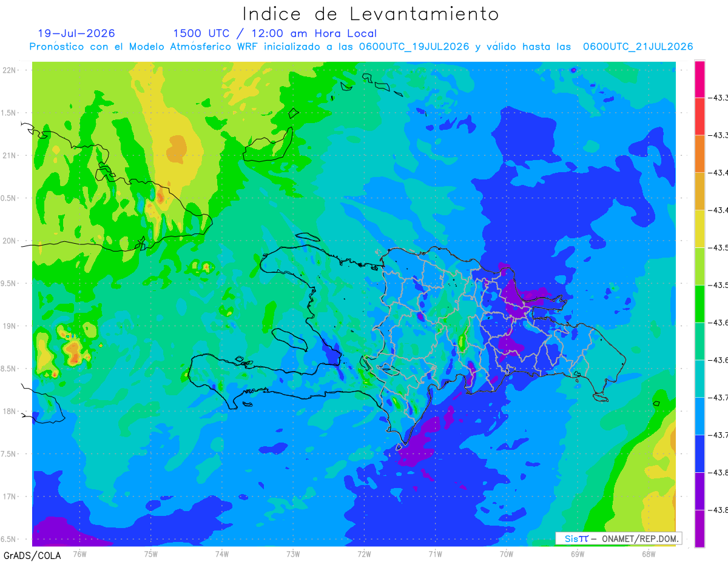Click the '69W' longitude label
Screen dimensions: 728x562
[x=577, y=554]
